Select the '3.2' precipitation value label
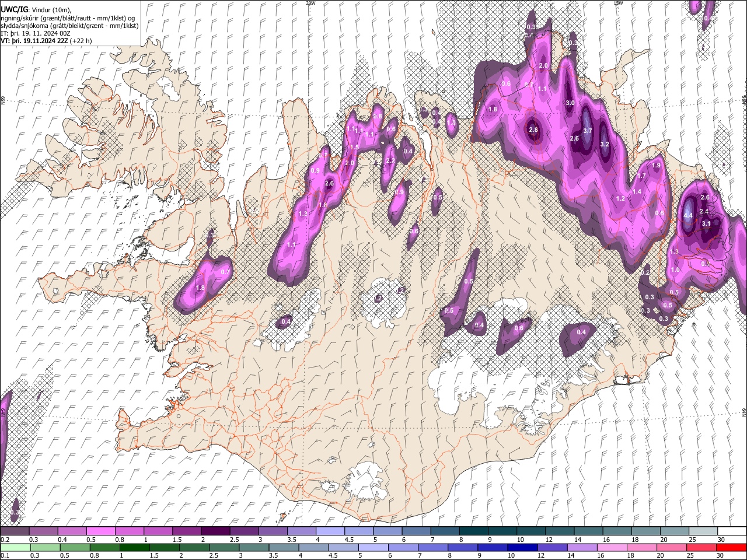 click(x=605, y=144)
